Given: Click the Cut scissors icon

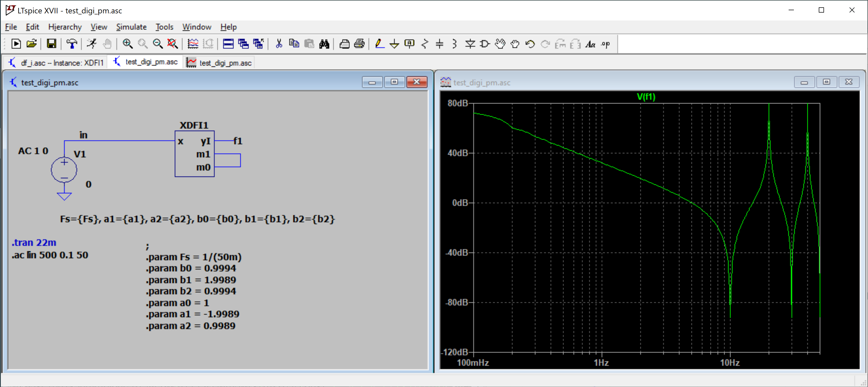Looking at the screenshot, I should pos(279,44).
